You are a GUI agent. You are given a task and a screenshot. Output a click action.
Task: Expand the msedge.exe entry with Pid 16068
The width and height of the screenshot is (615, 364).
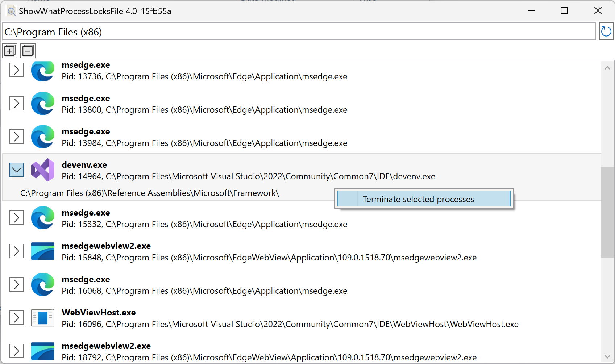click(x=17, y=284)
